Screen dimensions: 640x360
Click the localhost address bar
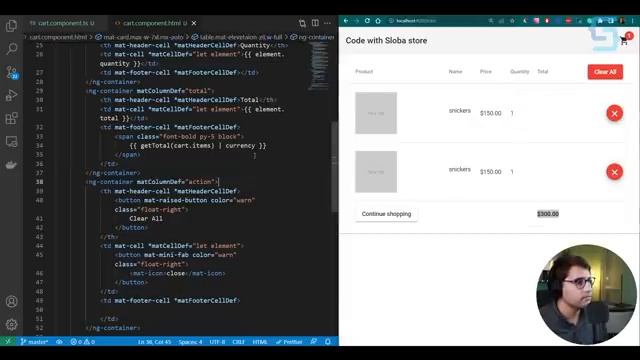coord(437,20)
